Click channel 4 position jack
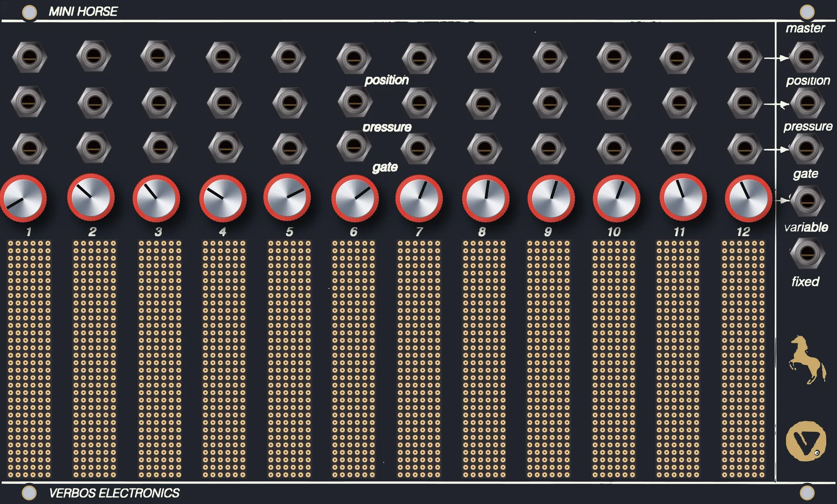Image resolution: width=837 pixels, height=504 pixels. point(223,57)
